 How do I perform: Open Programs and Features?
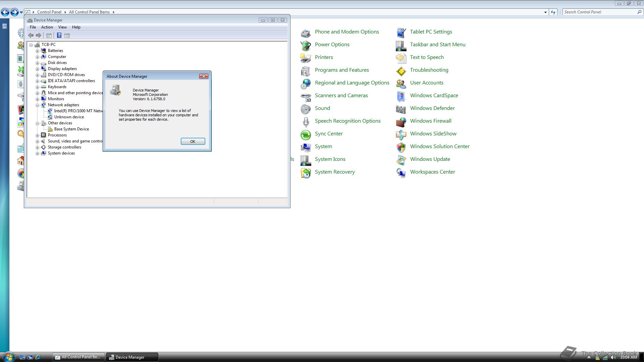click(342, 70)
